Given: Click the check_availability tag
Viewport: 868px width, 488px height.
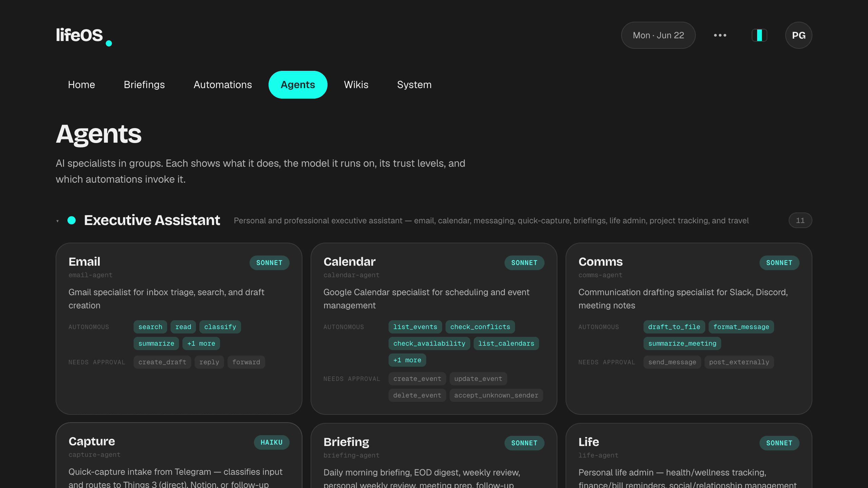Looking at the screenshot, I should point(429,344).
